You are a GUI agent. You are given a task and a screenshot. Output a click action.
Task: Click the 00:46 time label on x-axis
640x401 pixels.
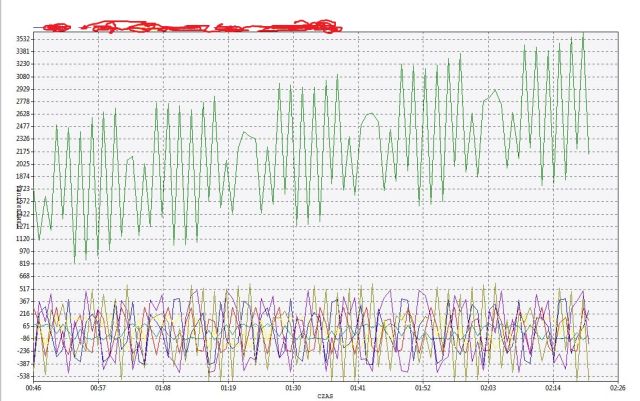[x=33, y=387]
